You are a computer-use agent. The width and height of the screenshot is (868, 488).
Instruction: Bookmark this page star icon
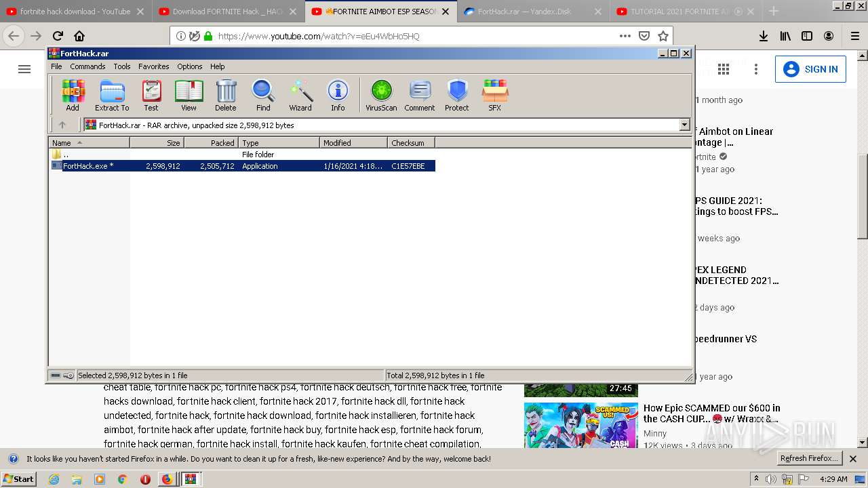coord(663,36)
